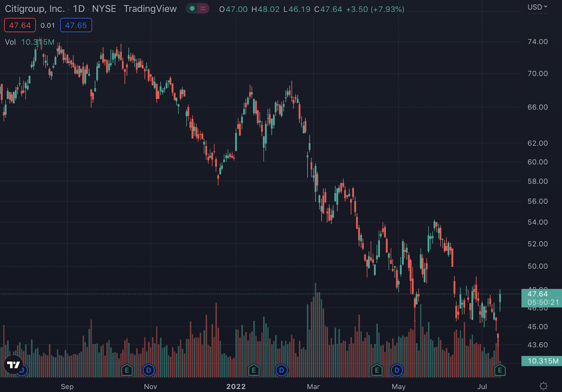562x392 pixels.
Task: Click the 60.00 price axis label
Action: [x=537, y=162]
